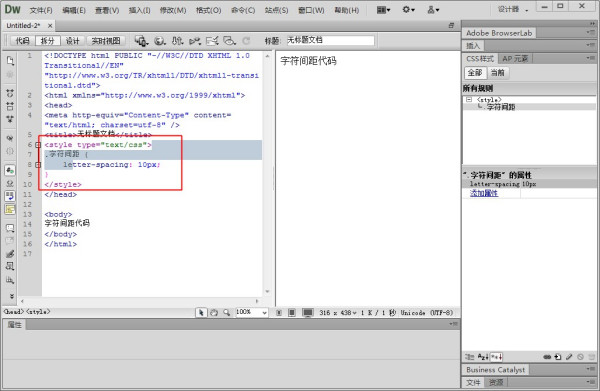This screenshot has width=600, height=391.
Task: Open the 帮助(H) menu
Action: (347, 10)
